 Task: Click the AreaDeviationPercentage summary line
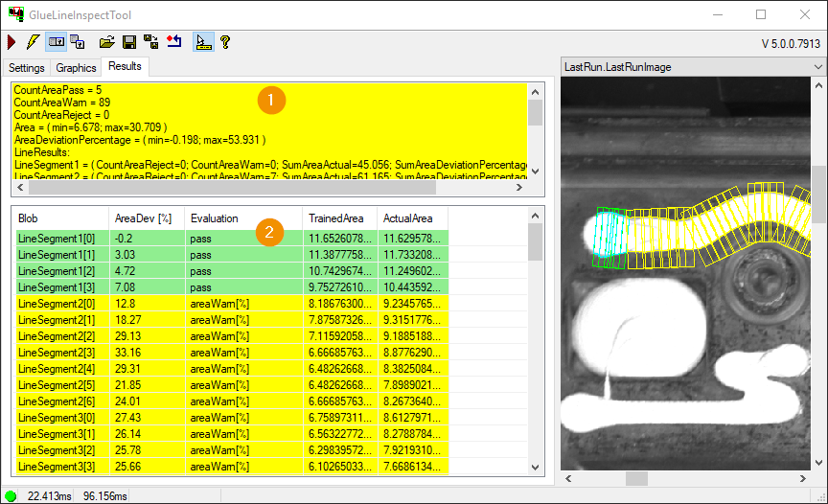point(140,140)
